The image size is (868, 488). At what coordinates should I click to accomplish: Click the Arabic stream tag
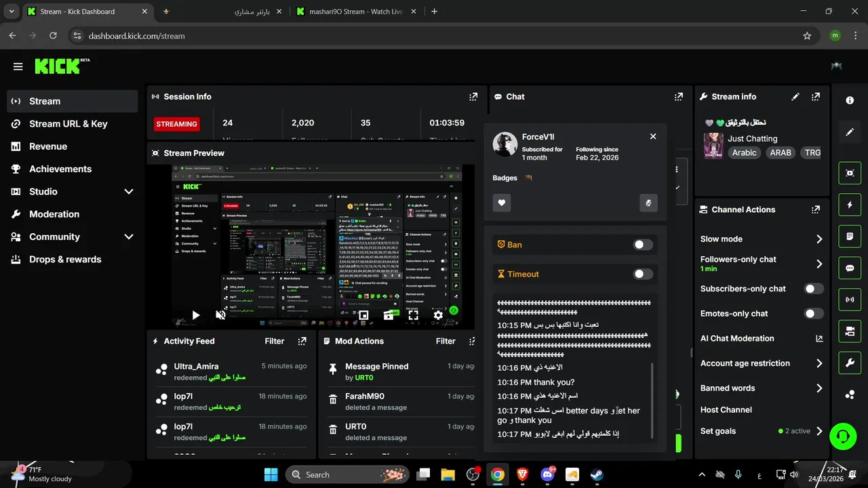click(744, 152)
